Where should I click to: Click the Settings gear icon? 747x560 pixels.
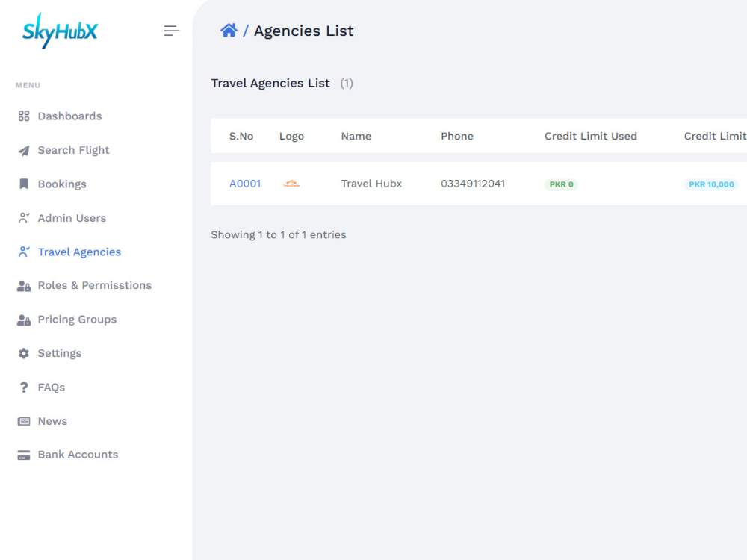tap(24, 353)
